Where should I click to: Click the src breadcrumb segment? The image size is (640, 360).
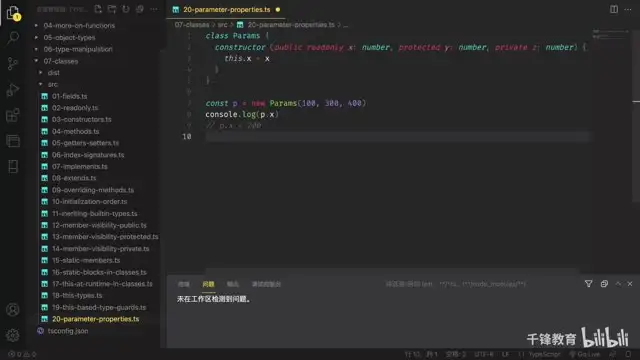[x=222, y=25]
